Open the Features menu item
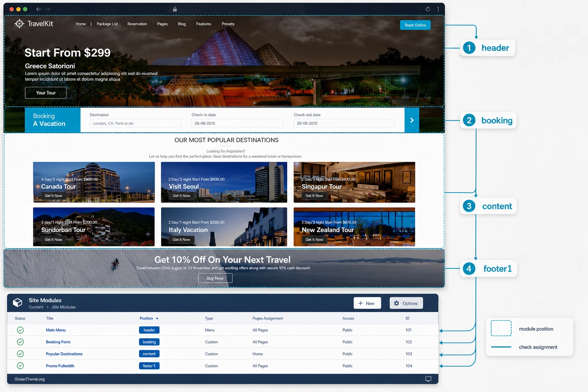This screenshot has width=588, height=392. pyautogui.click(x=204, y=24)
